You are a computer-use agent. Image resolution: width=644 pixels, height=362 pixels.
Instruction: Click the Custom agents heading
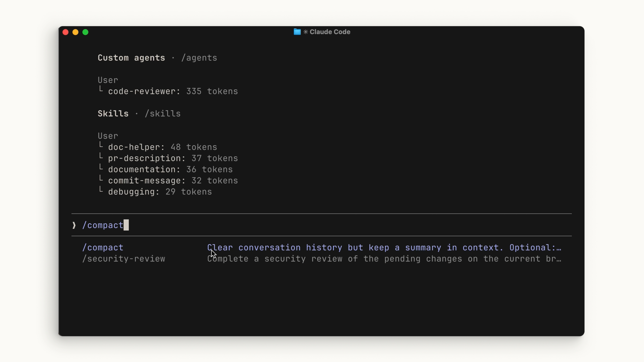coord(131,58)
